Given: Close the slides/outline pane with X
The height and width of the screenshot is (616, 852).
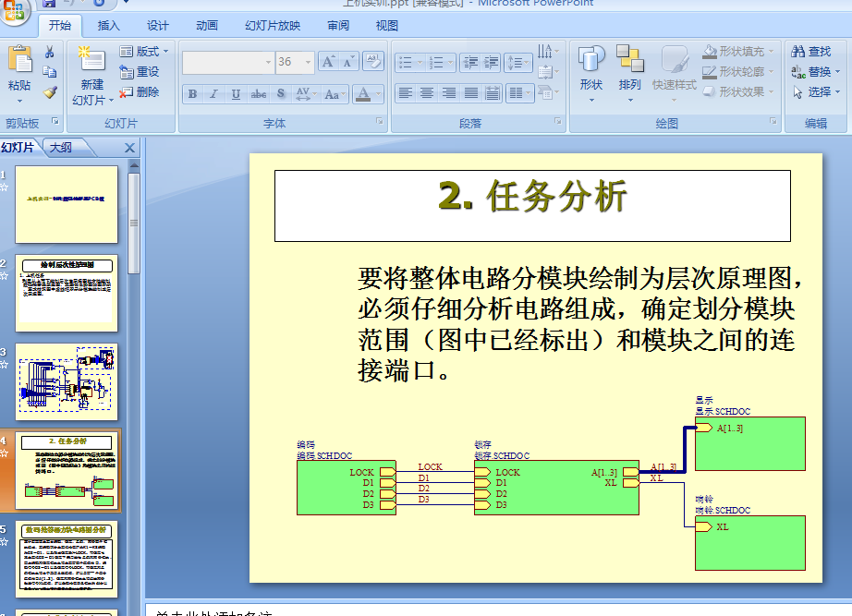Looking at the screenshot, I should coord(129,148).
